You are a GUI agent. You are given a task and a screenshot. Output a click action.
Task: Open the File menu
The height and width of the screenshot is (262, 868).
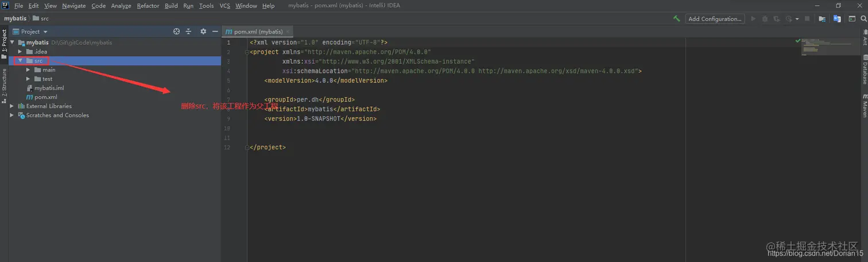pyautogui.click(x=18, y=6)
